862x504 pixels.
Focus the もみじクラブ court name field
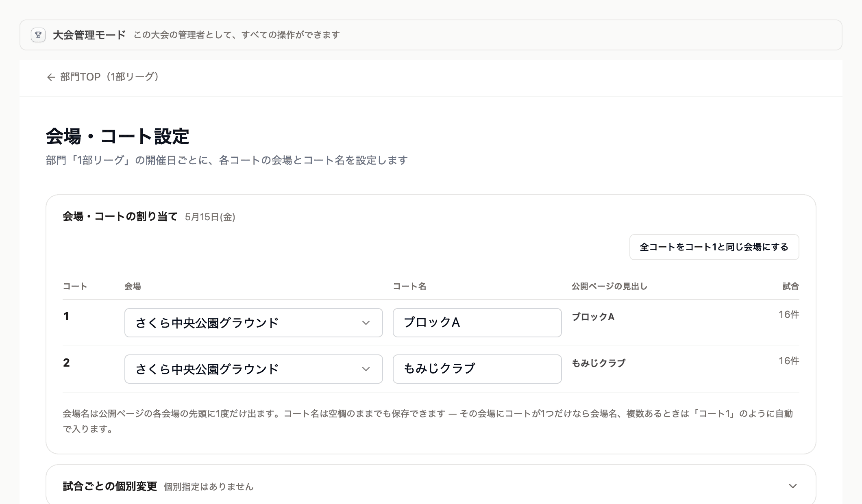[477, 369]
